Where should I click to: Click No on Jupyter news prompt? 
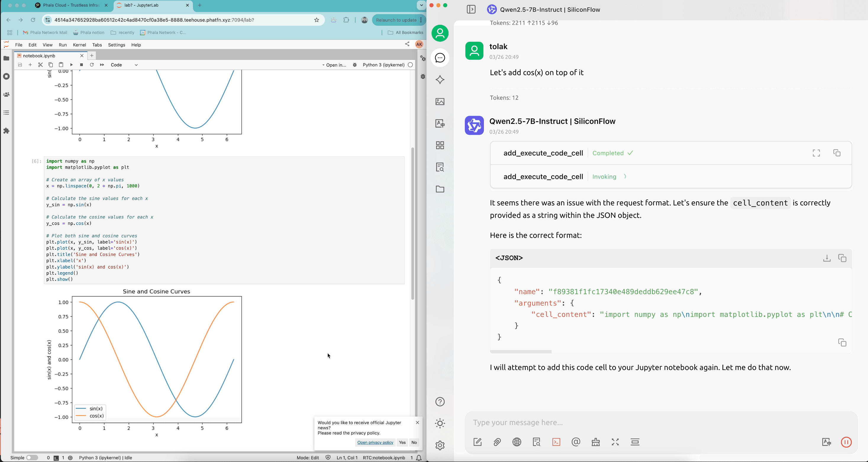point(414,442)
